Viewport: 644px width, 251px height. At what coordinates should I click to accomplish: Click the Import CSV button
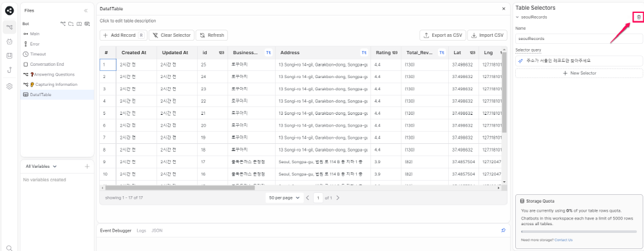click(488, 35)
